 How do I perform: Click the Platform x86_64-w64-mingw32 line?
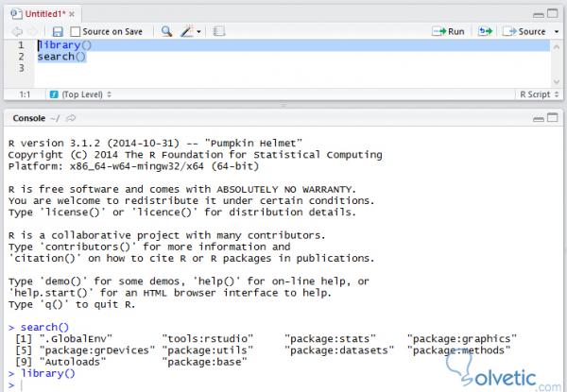[133, 166]
